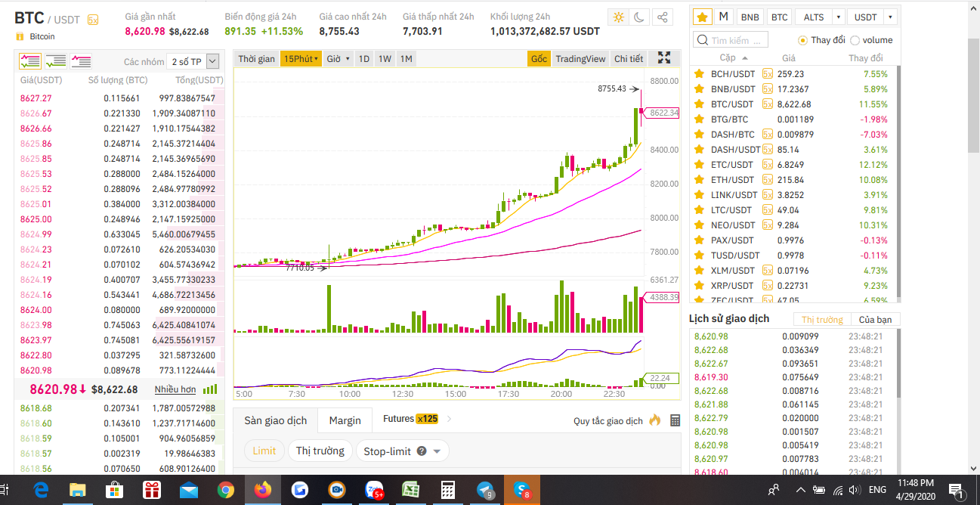This screenshot has height=505, width=980.
Task: Open the Margin trading tab
Action: pyautogui.click(x=345, y=420)
